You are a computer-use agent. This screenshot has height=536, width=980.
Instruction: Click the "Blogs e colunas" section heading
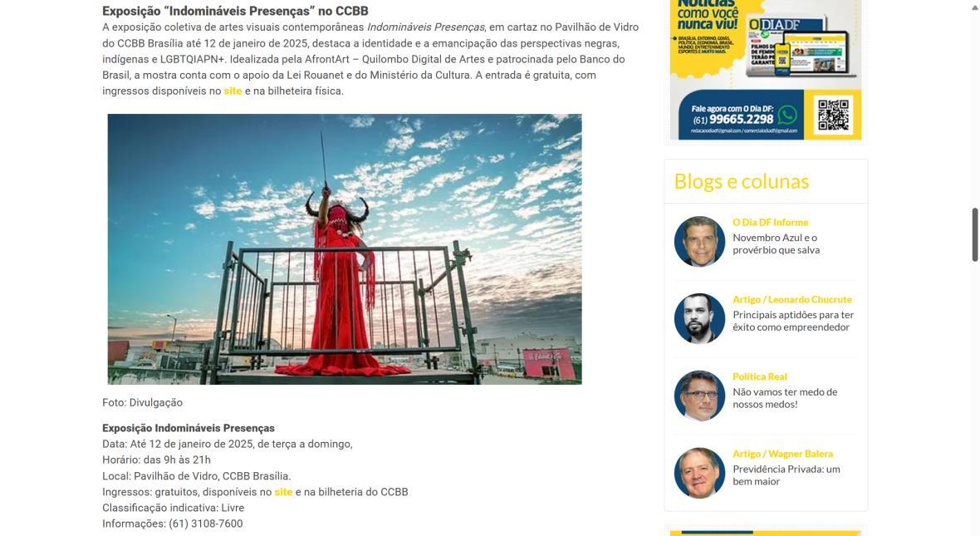[742, 181]
